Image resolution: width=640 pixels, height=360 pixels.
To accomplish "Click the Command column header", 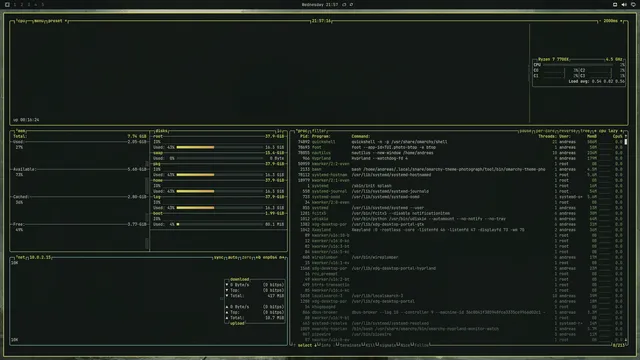I will click(x=361, y=136).
